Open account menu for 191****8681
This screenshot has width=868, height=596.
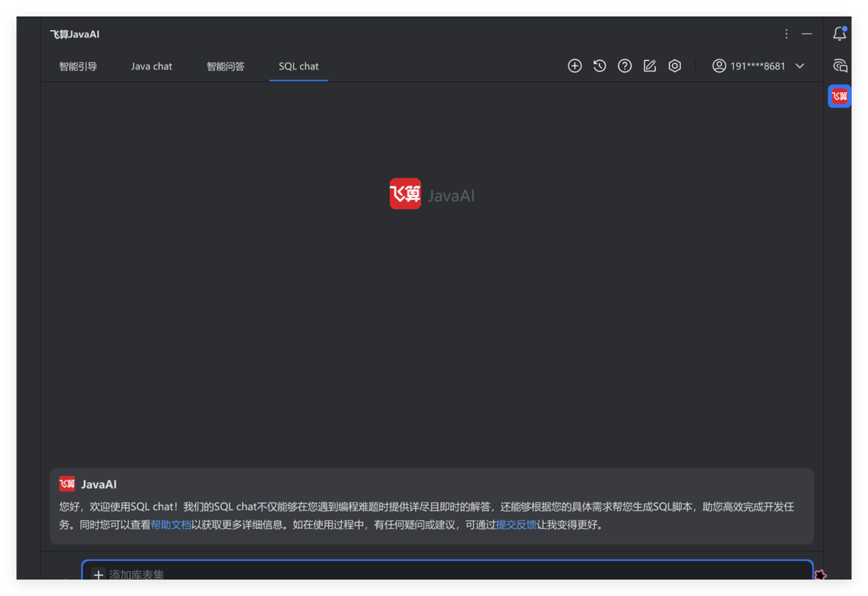(x=757, y=66)
